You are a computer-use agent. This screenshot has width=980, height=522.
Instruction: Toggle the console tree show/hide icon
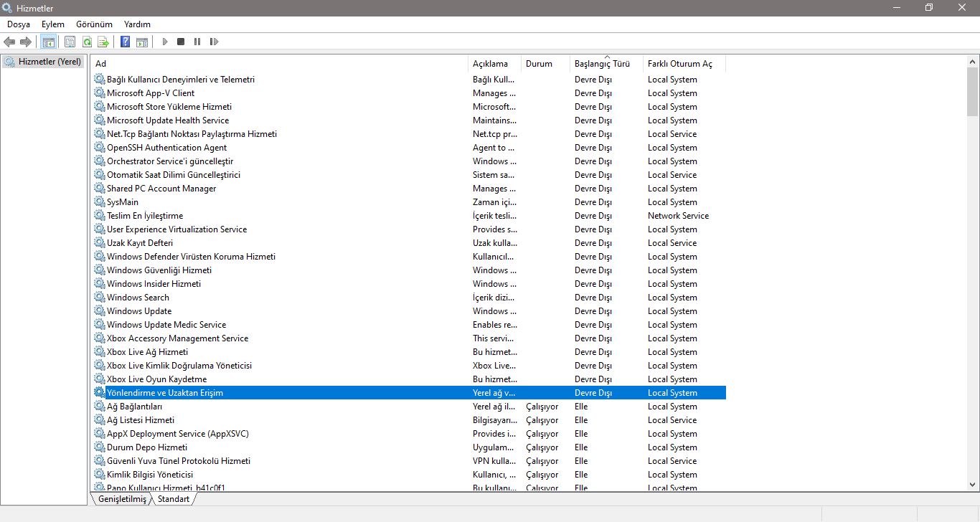click(x=48, y=42)
